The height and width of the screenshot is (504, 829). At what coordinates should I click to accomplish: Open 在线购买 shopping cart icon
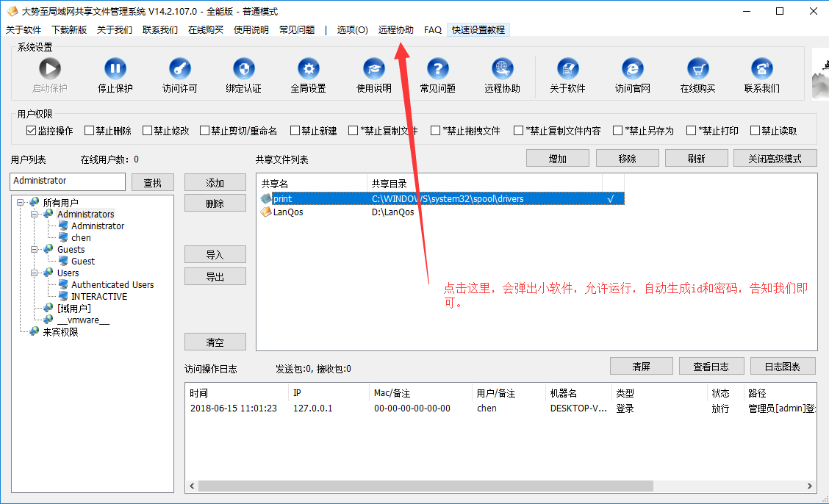click(697, 69)
